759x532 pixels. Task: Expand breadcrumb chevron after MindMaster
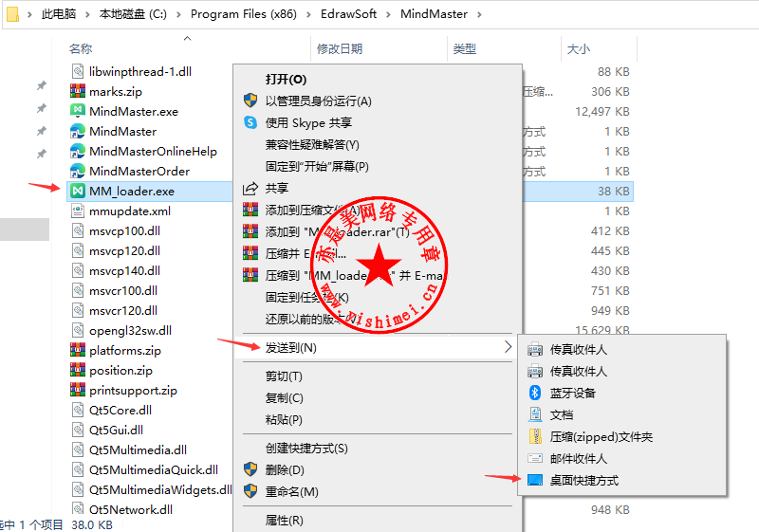click(x=479, y=14)
